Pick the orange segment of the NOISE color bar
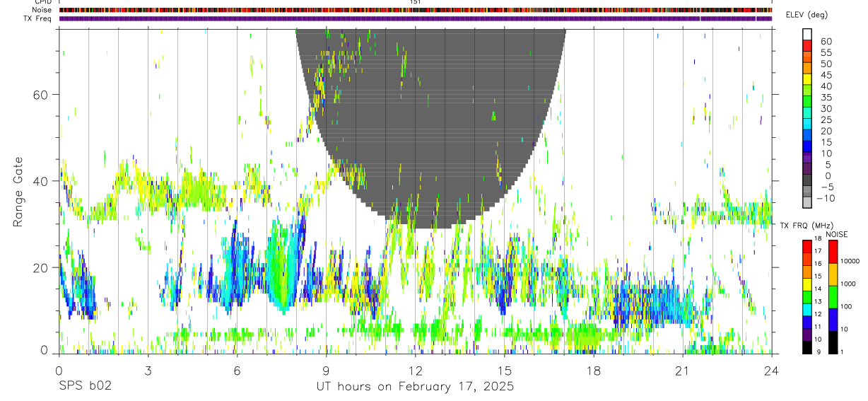Viewport: 868px width, 401px height. pyautogui.click(x=832, y=274)
